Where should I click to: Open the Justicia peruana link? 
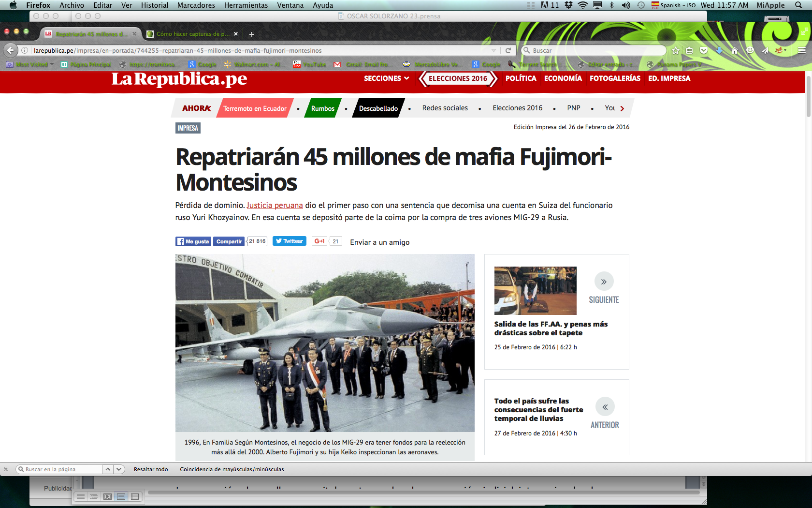tap(275, 205)
